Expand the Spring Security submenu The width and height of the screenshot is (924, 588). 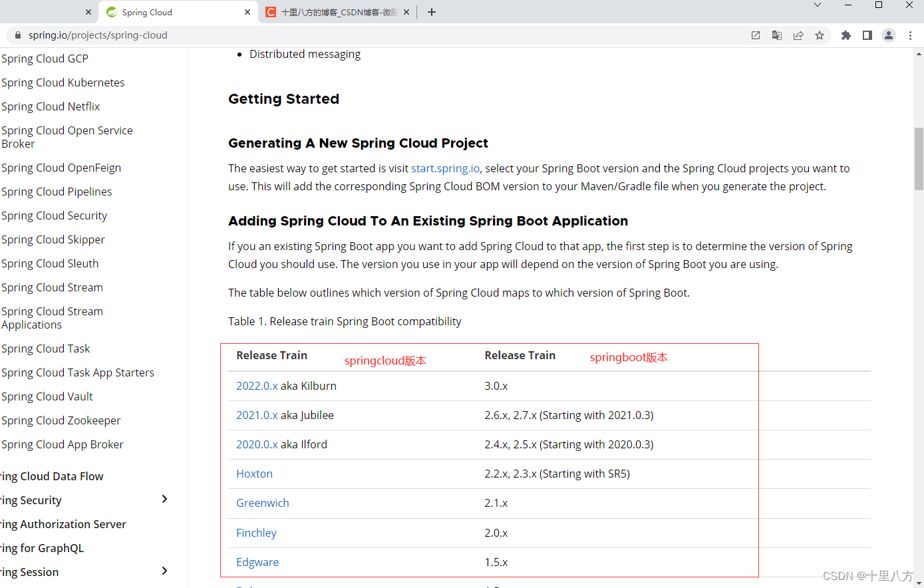pyautogui.click(x=164, y=499)
